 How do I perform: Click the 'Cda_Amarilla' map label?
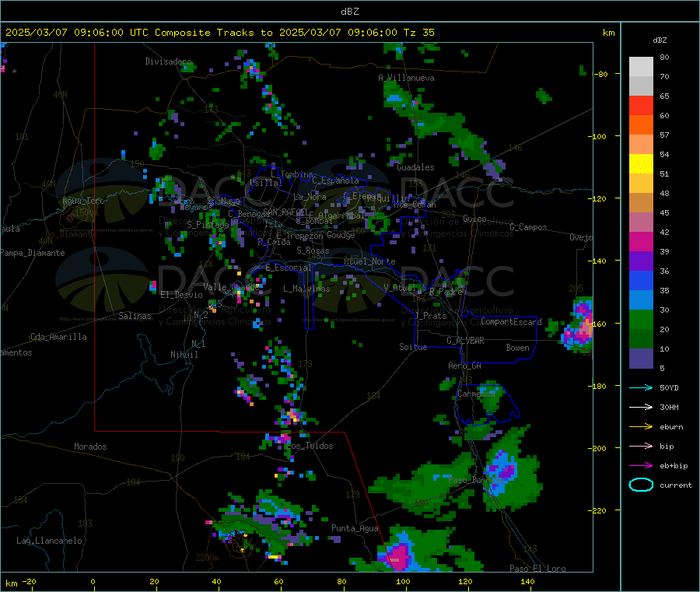point(58,337)
